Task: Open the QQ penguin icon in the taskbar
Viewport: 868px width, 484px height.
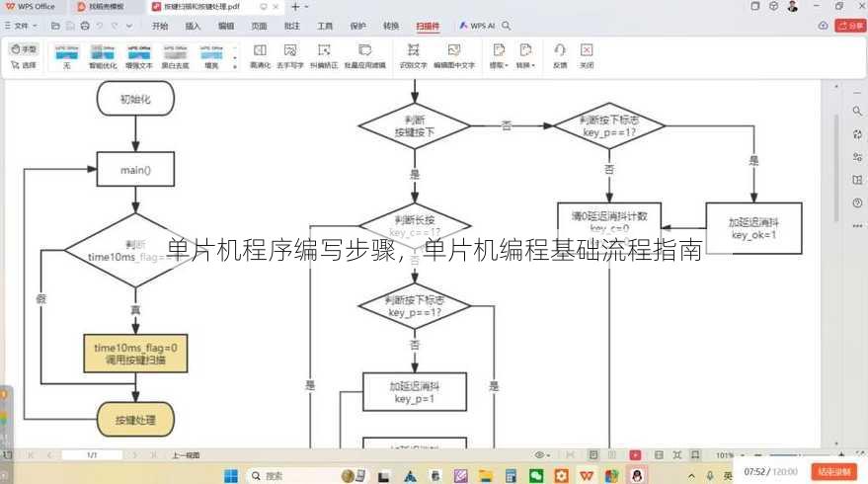Action: click(637, 475)
